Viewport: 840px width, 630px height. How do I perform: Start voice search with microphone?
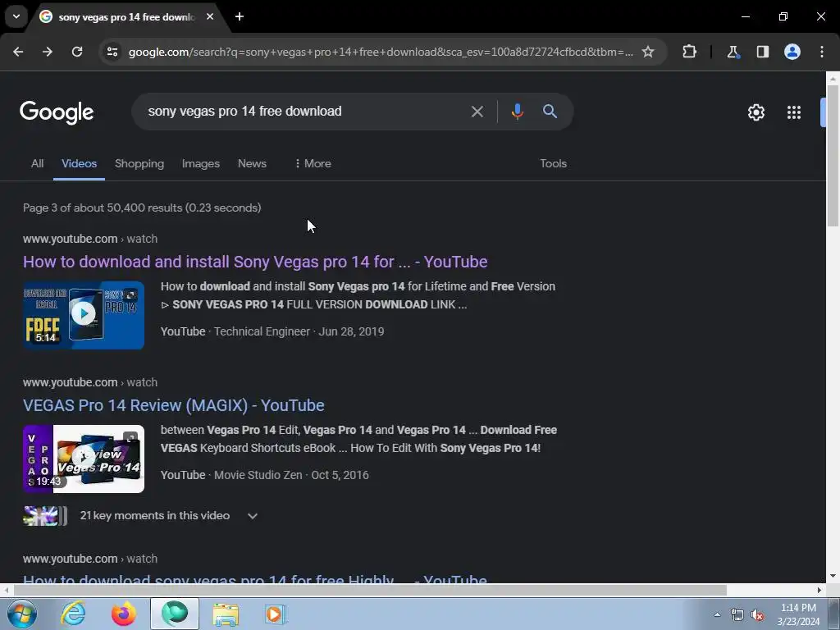[517, 112]
